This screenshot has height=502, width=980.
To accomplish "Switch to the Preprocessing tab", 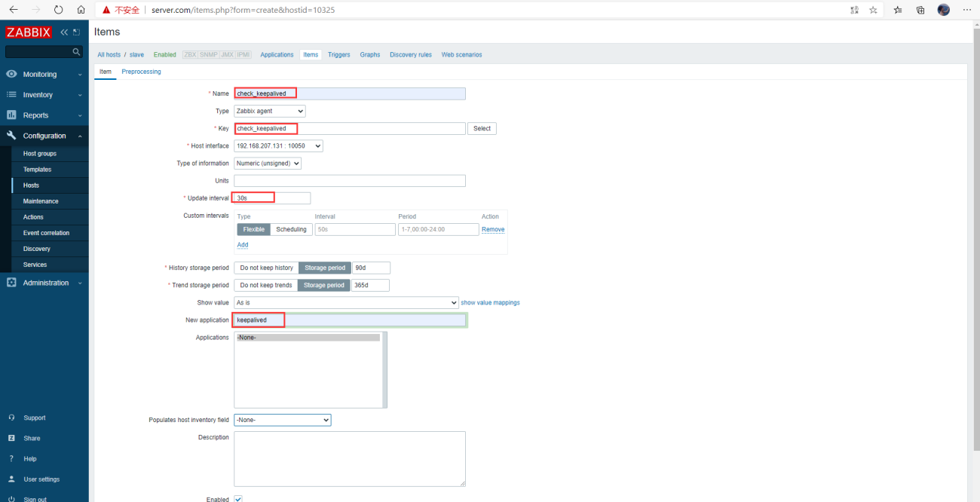I will tap(141, 72).
